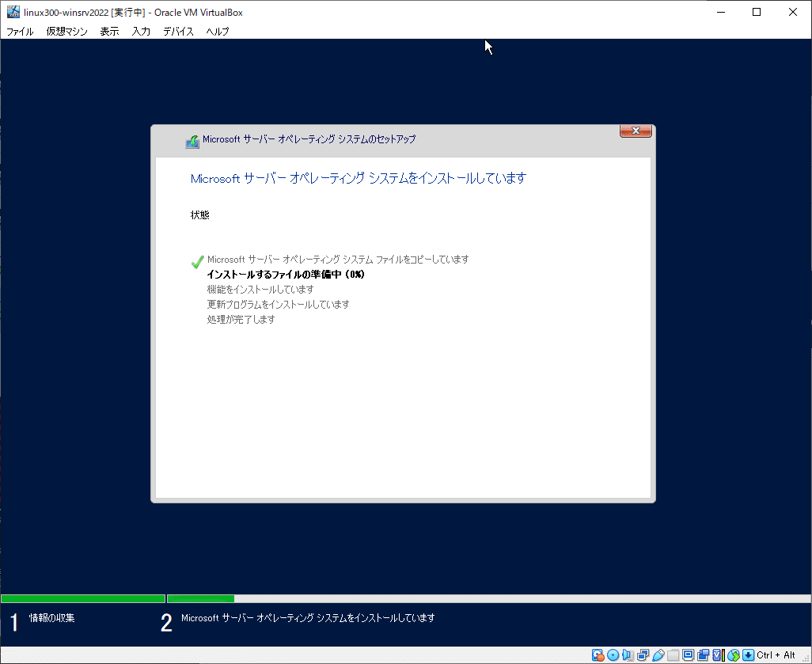Click the shared folders indicator icon
This screenshot has height=664, width=812.
674,655
